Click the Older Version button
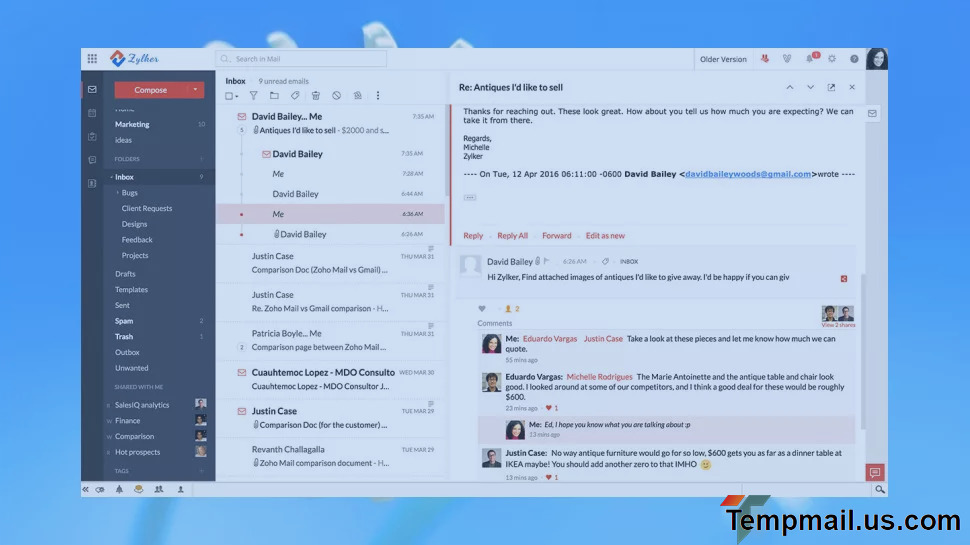Image resolution: width=970 pixels, height=545 pixels. (722, 59)
